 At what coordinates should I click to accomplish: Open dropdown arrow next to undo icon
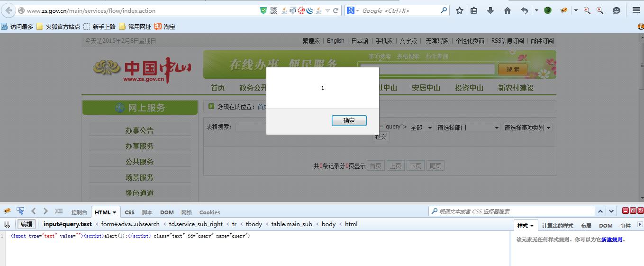(x=536, y=10)
